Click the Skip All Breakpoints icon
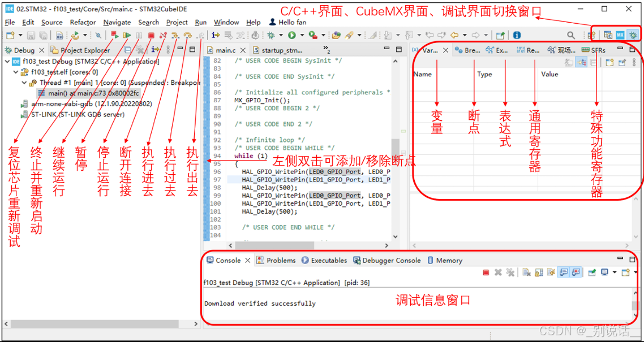 tap(99, 35)
